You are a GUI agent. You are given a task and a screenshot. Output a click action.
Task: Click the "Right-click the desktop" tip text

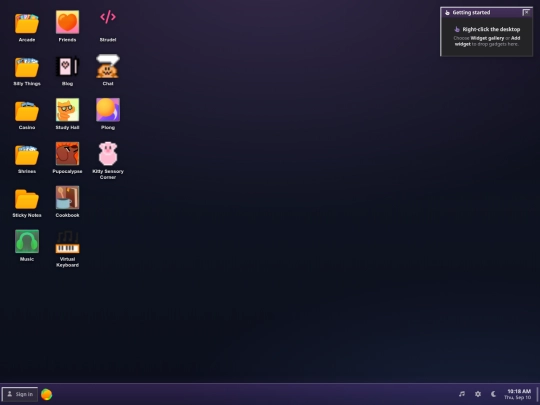491,29
